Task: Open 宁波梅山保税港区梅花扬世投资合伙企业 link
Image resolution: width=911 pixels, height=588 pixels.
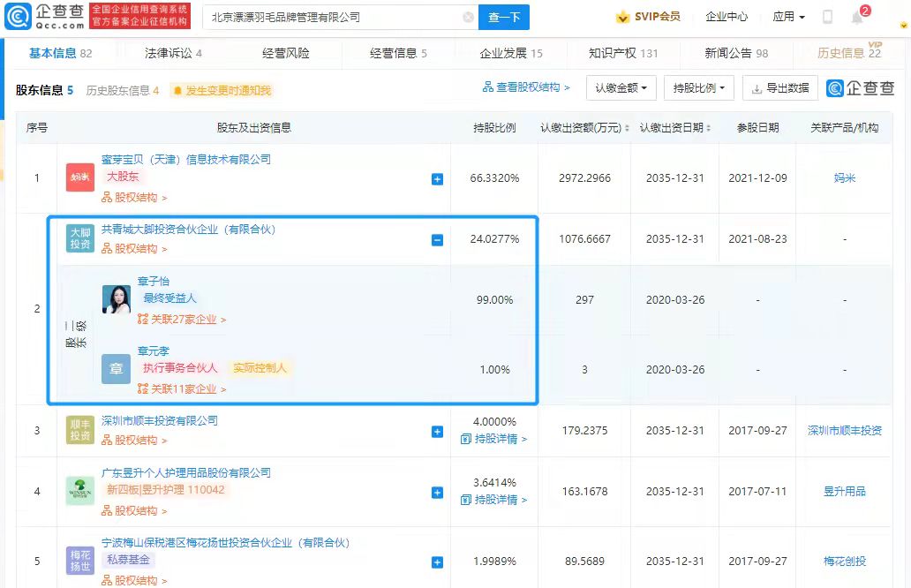Action: click(225, 543)
